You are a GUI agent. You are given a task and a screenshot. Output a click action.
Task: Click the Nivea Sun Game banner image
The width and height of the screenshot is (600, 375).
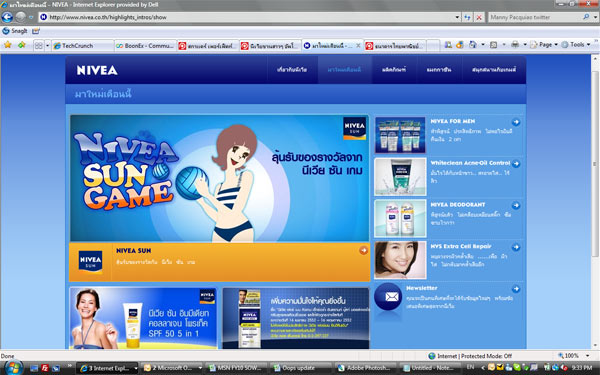[219, 178]
